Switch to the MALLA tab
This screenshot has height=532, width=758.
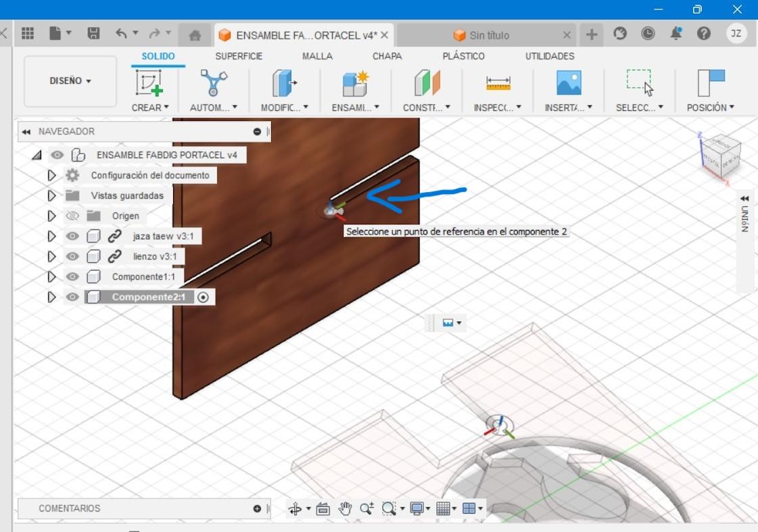coord(317,56)
